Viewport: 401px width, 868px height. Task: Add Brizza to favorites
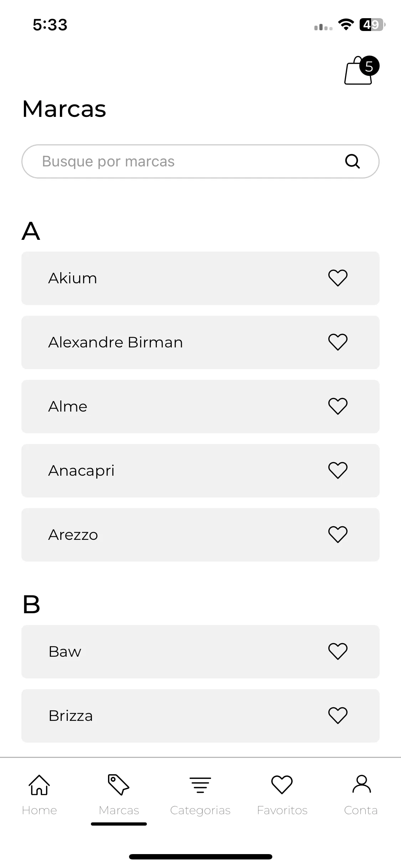click(338, 715)
